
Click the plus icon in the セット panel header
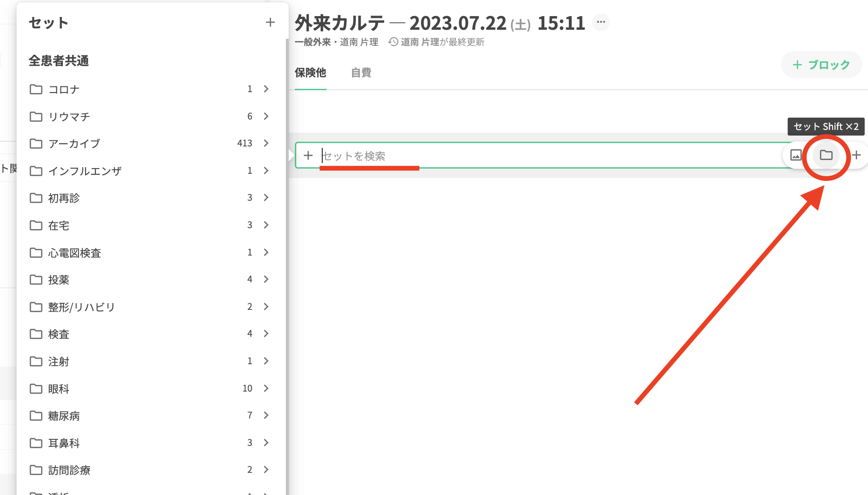[x=270, y=22]
